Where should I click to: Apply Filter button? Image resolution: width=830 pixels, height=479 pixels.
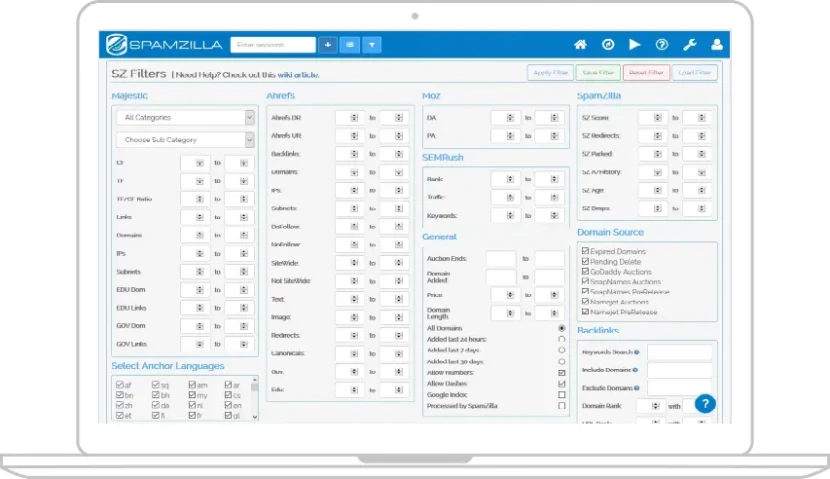click(551, 73)
